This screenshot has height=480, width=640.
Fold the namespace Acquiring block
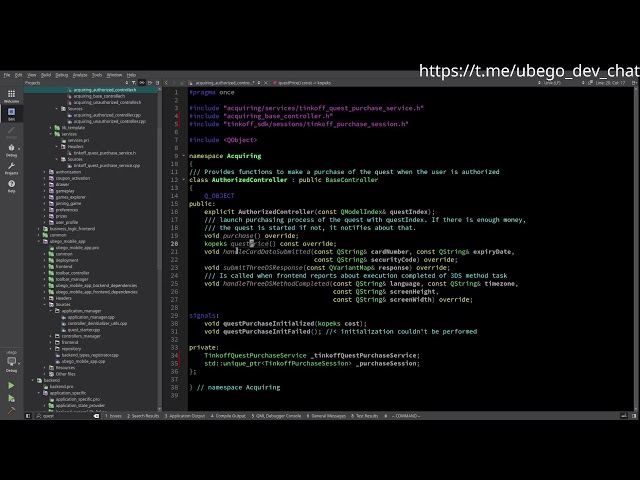[x=183, y=156]
